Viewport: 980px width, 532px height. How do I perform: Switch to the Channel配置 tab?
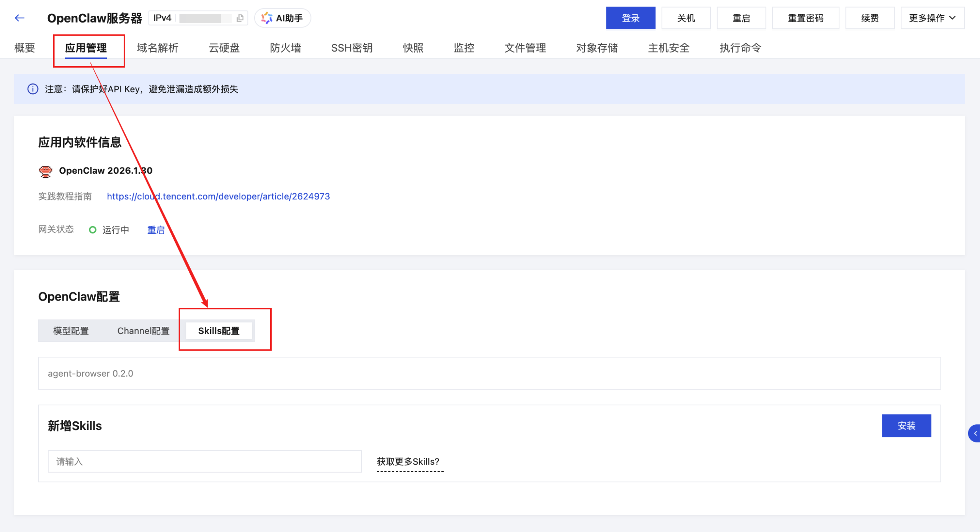click(143, 331)
